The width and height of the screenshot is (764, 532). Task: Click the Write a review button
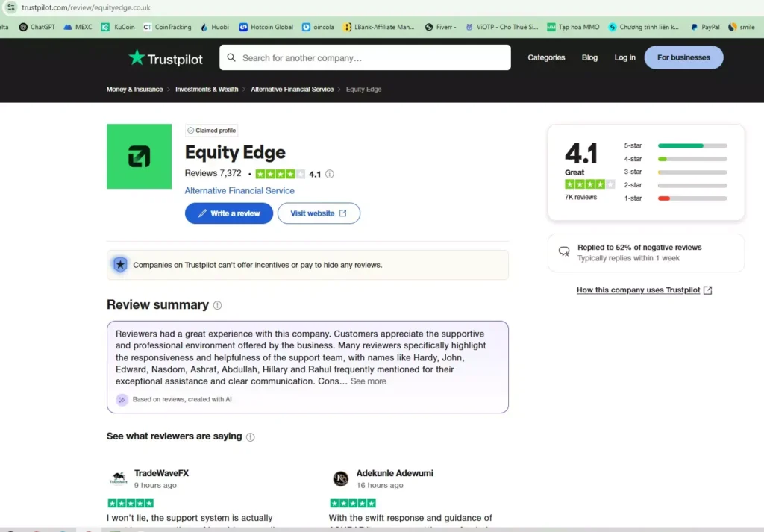tap(228, 213)
